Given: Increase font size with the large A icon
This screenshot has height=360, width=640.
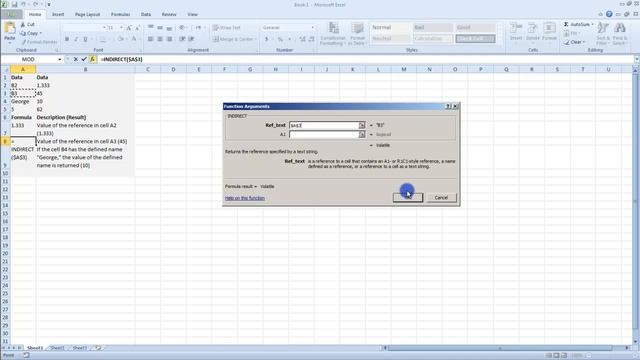Looking at the screenshot, I should pos(129,28).
